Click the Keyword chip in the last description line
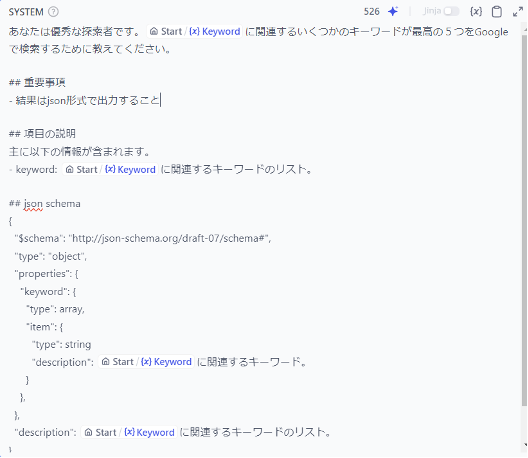The width and height of the screenshot is (528, 458). pos(129,432)
